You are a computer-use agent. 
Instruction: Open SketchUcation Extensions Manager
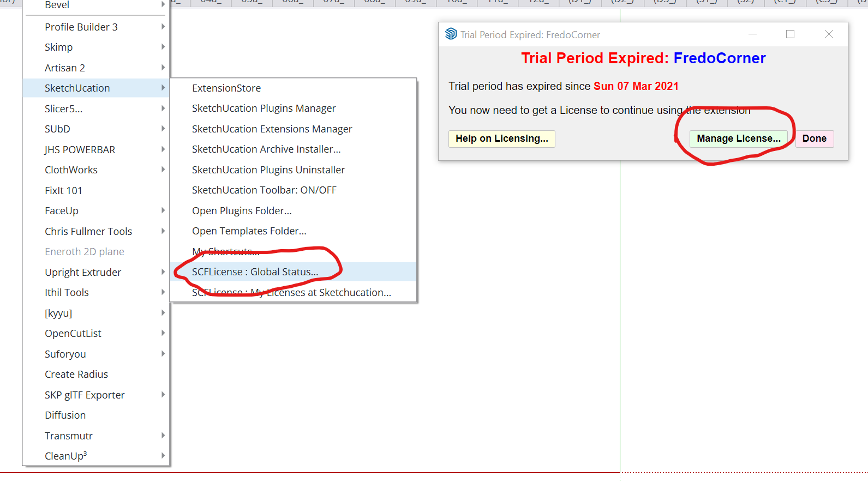[294, 129]
